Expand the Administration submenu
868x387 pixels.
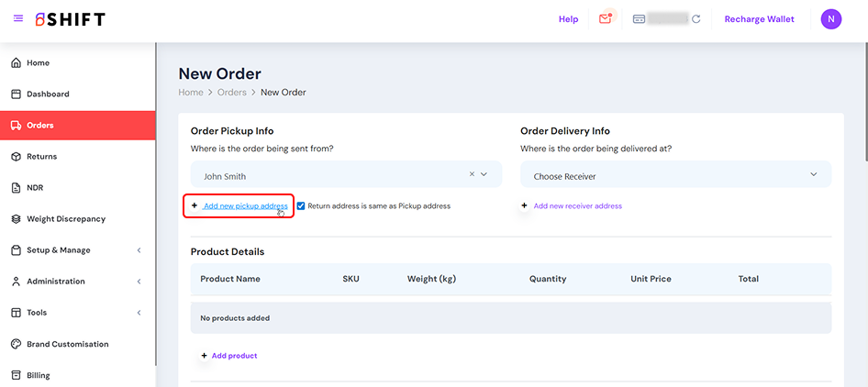tap(139, 282)
